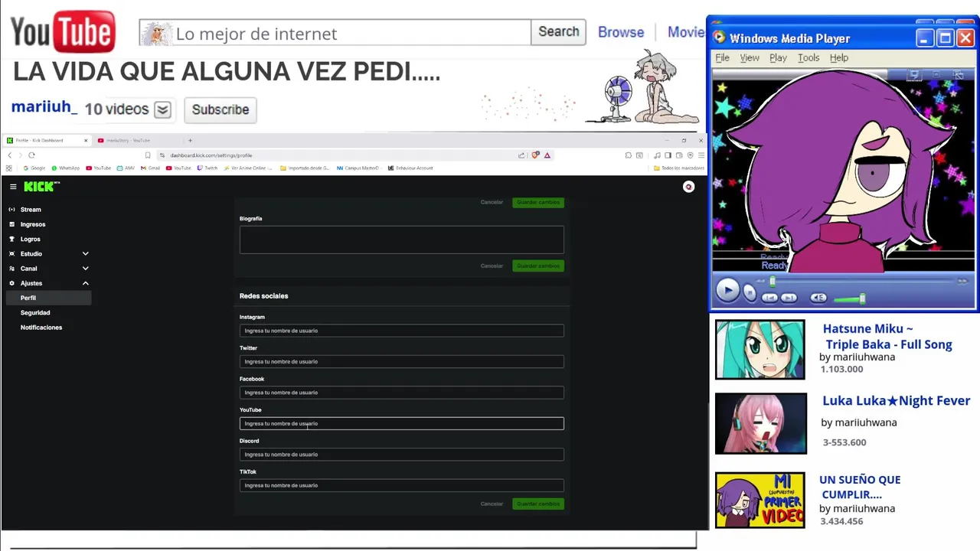Viewport: 980px width, 551px height.
Task: Click the share icon in the address bar
Action: click(521, 155)
